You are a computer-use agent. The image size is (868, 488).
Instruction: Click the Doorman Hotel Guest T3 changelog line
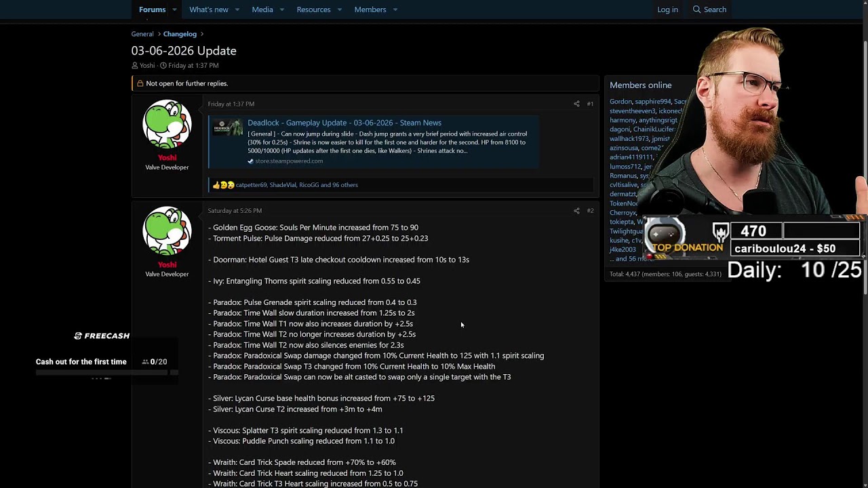pos(338,260)
